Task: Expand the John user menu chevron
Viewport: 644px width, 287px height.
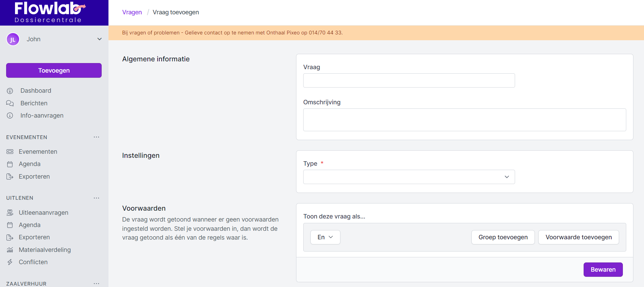Action: click(99, 39)
